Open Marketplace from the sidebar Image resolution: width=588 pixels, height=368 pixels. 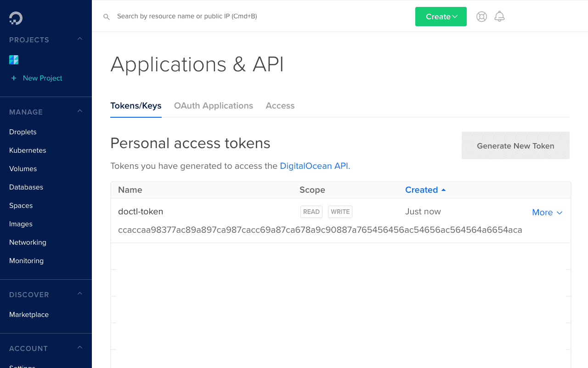[x=29, y=315]
